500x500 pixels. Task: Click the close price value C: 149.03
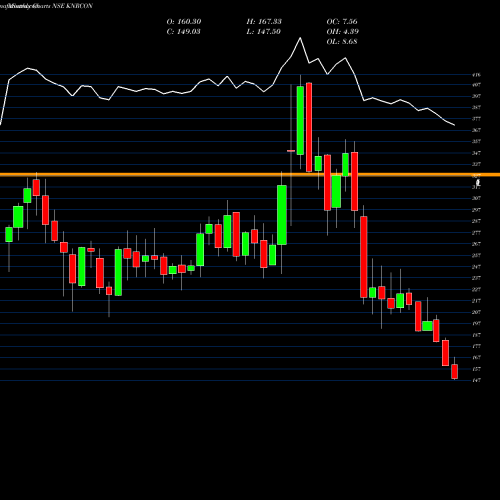[x=183, y=32]
